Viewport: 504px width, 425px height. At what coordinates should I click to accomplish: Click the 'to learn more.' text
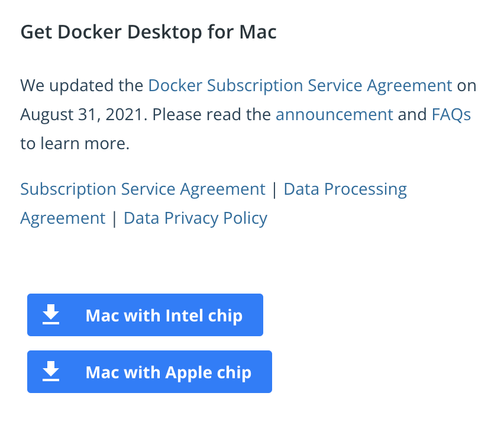[x=75, y=143]
